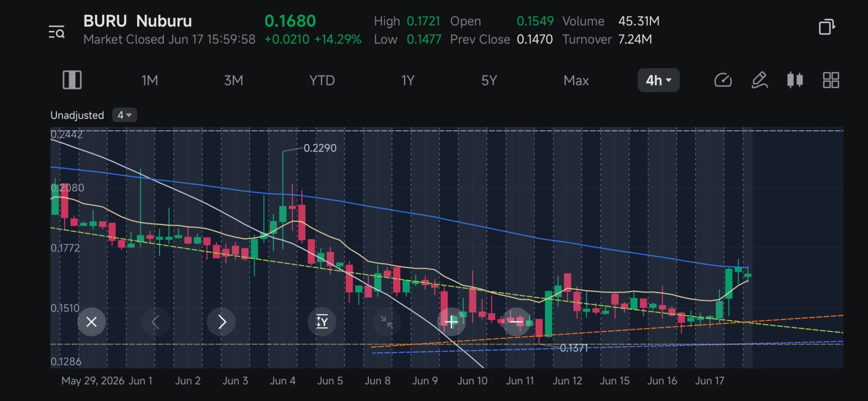868x401 pixels.
Task: Zoom in with the plus button
Action: [451, 322]
